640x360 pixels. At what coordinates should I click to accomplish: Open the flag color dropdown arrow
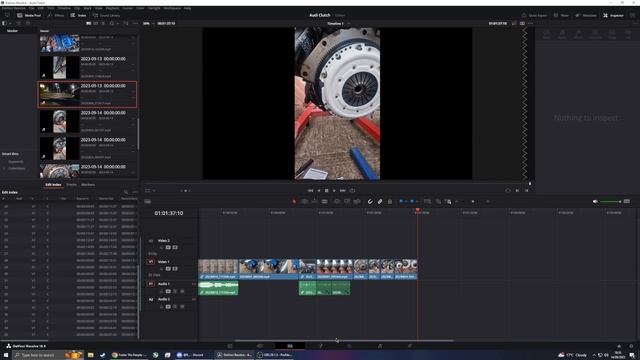[x=406, y=201]
